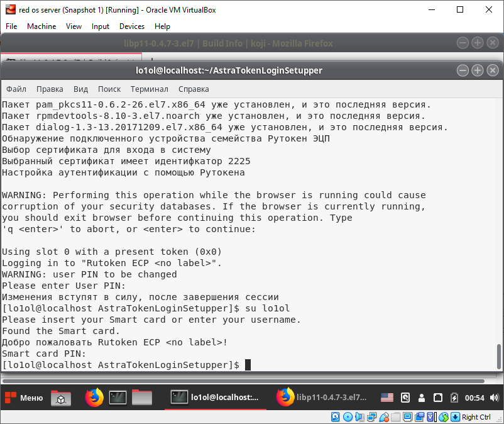Open VirtualBox View menu
504x424 pixels.
tap(74, 26)
